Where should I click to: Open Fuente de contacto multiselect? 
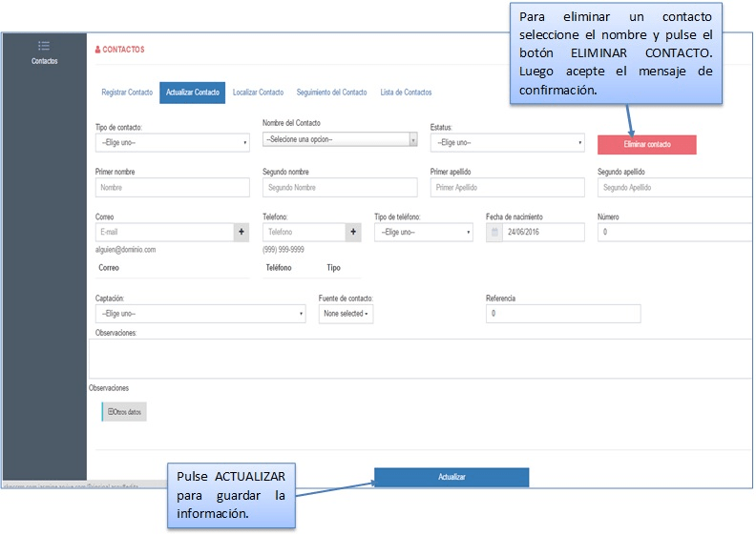pyautogui.click(x=346, y=314)
